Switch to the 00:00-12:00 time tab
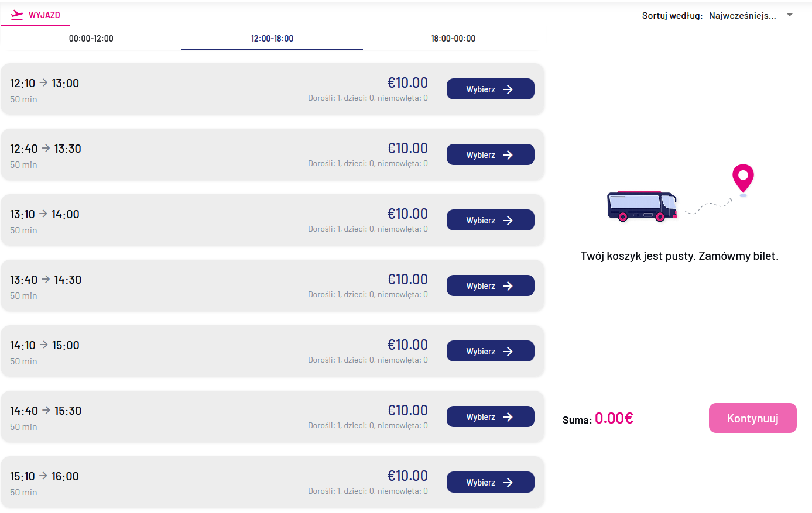The image size is (812, 513). click(x=91, y=39)
